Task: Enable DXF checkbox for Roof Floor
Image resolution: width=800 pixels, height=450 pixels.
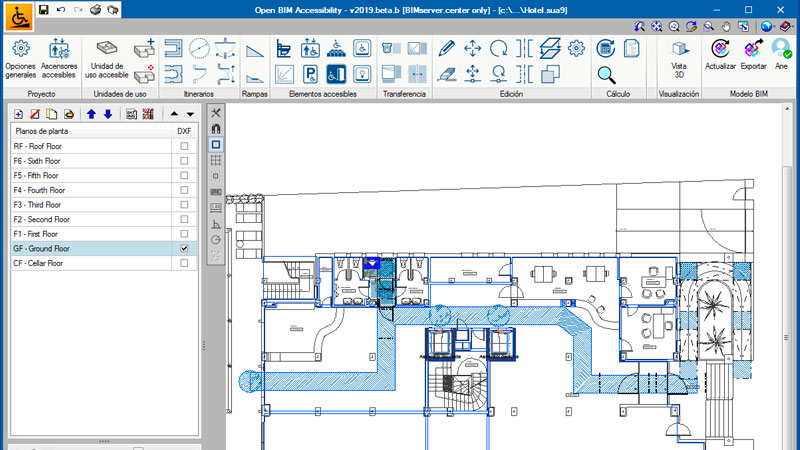Action: (x=183, y=146)
